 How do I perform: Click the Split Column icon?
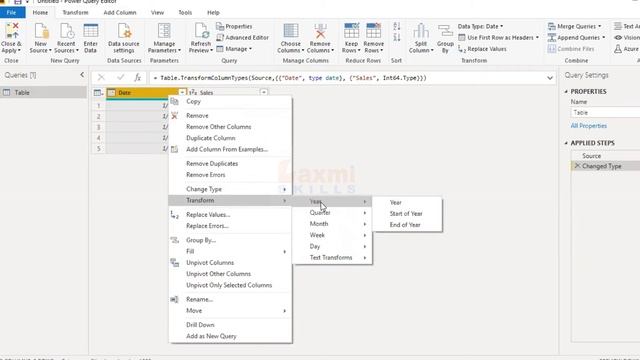(x=421, y=32)
